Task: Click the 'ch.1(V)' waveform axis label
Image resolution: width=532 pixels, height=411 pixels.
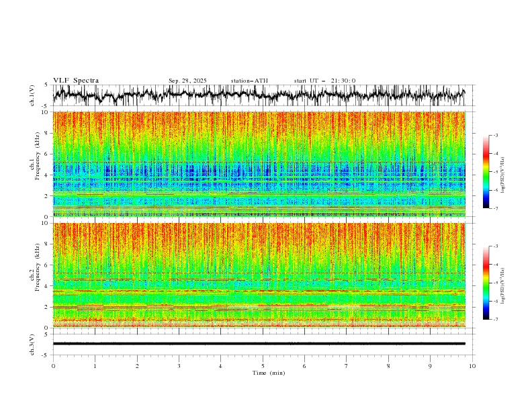Action: tap(32, 95)
